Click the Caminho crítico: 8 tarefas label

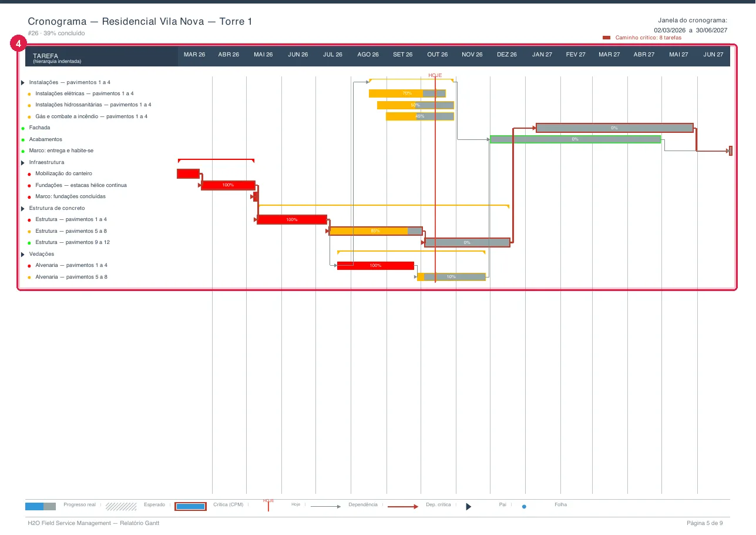[x=649, y=38]
